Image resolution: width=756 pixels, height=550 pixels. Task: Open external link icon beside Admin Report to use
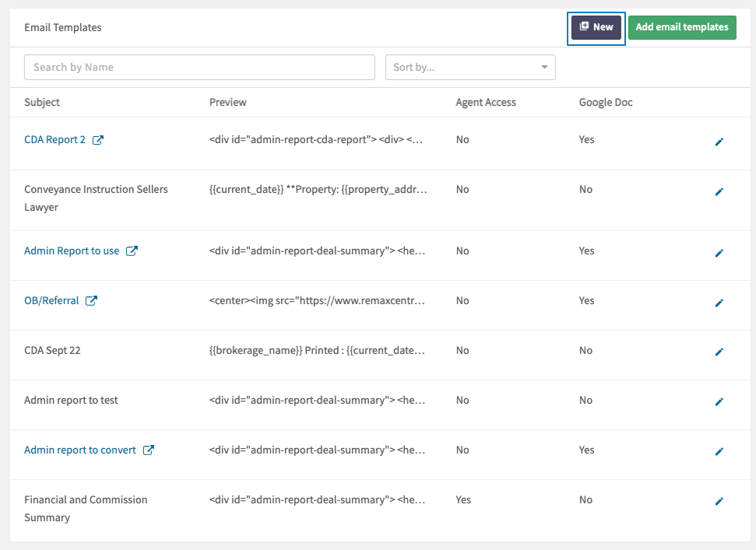(132, 251)
